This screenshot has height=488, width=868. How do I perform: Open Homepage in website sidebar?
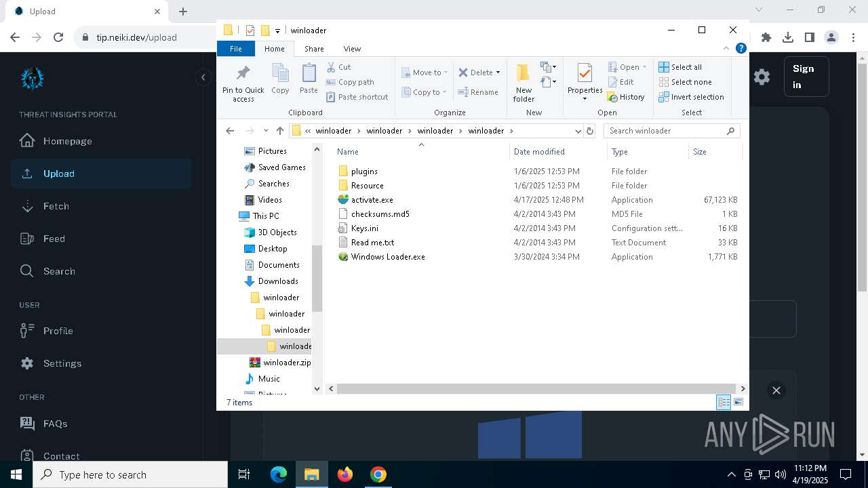[x=102, y=141]
